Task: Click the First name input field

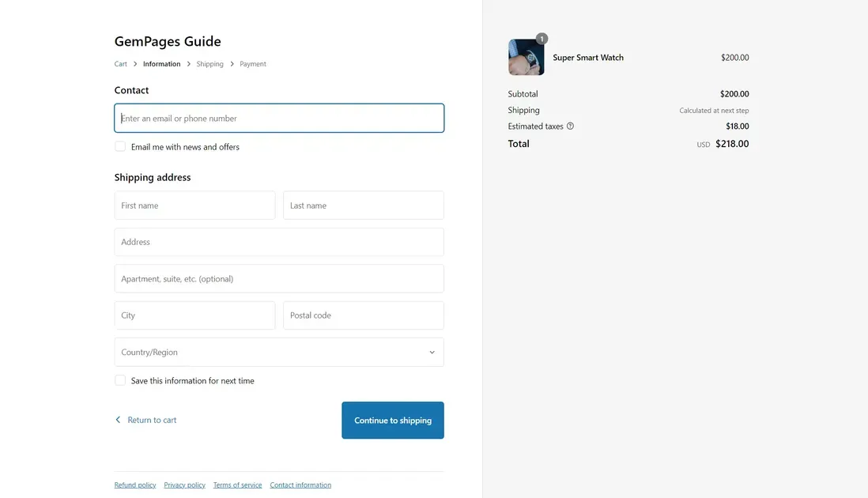Action: (x=194, y=205)
